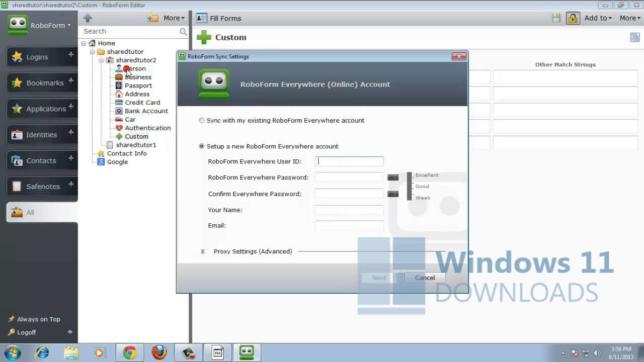Viewport: 644px width, 362px height.
Task: Open RoboForm from the taskbar
Action: [246, 353]
